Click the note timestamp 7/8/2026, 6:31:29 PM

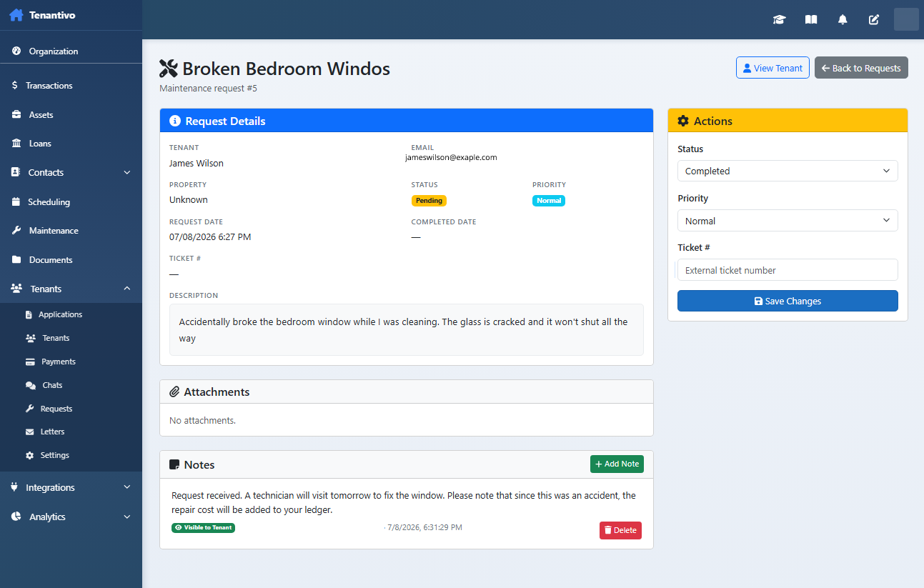[424, 527]
